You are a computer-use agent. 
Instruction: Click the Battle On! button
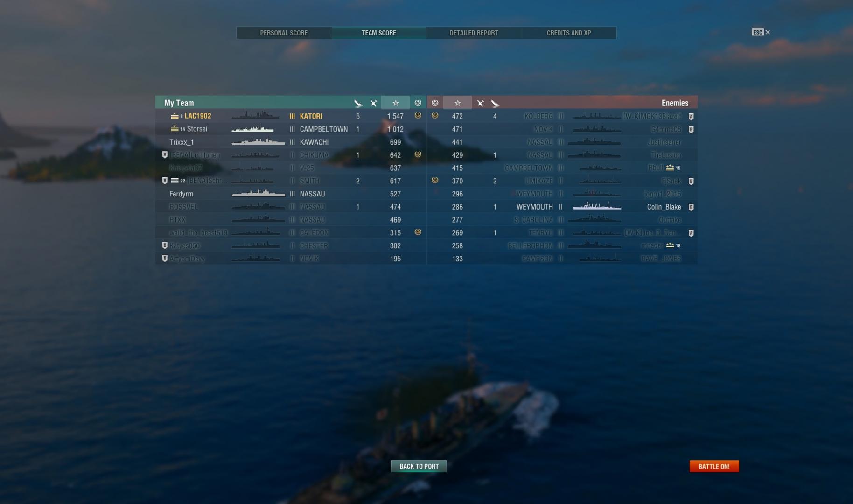point(714,466)
